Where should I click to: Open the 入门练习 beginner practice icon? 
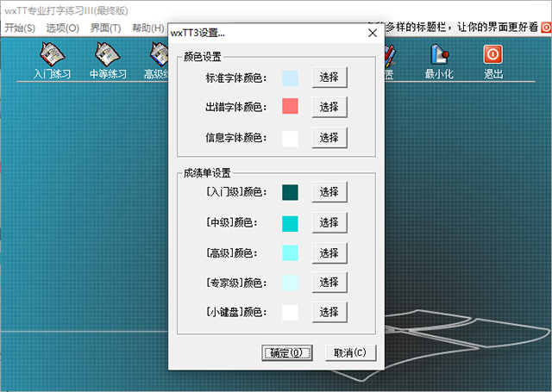click(x=52, y=60)
